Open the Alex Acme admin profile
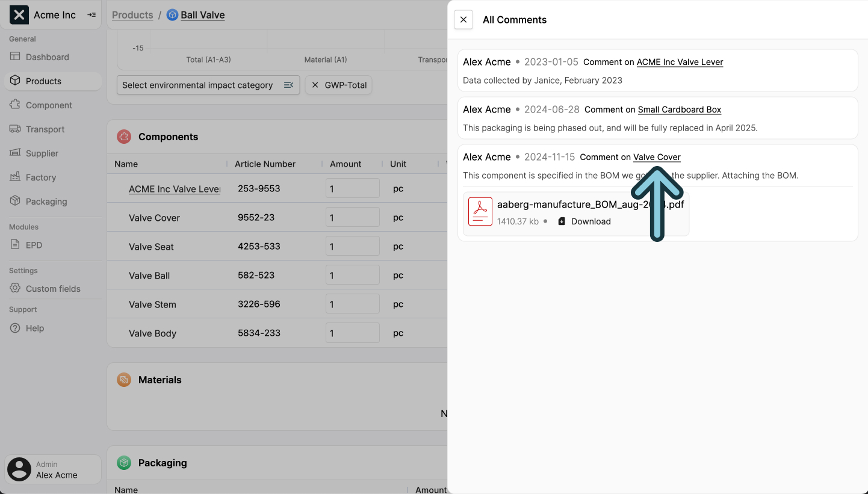The height and width of the screenshot is (494, 868). click(53, 469)
